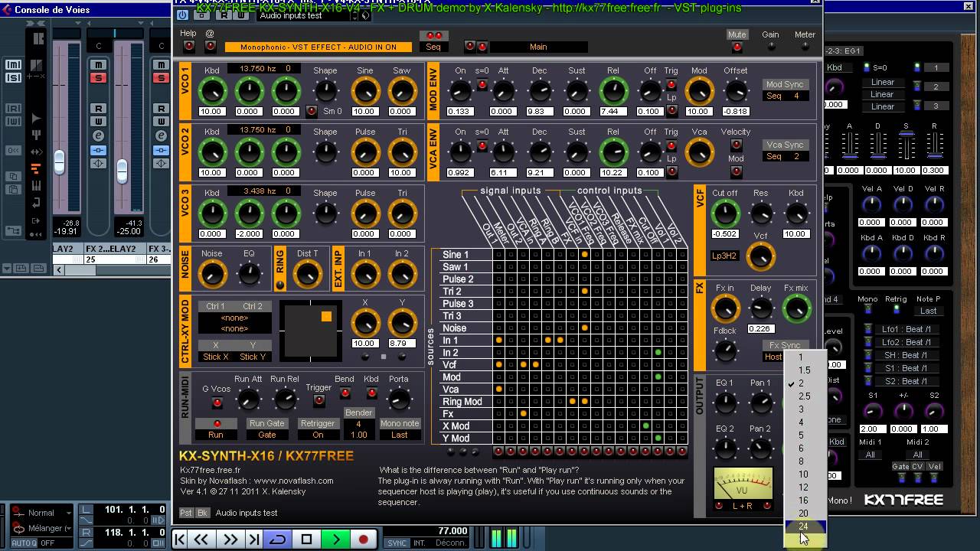The image size is (980, 551).
Task: Toggle the Velocity LED in VCA ENV
Action: 736,145
